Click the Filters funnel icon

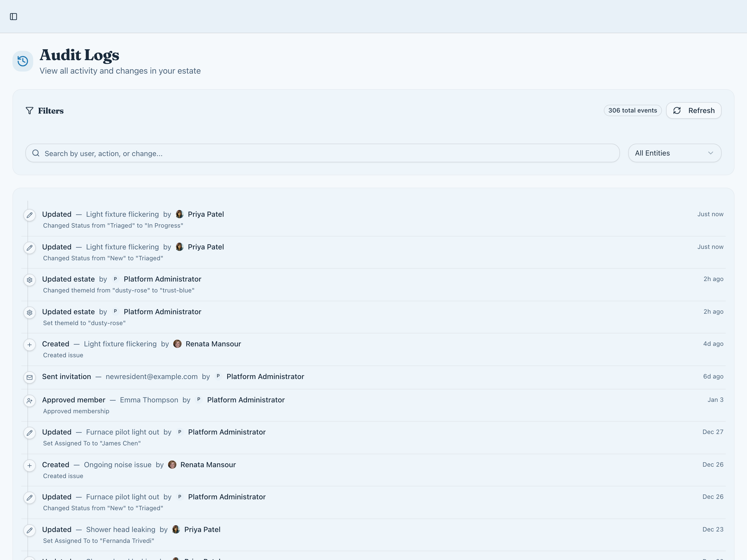29,111
